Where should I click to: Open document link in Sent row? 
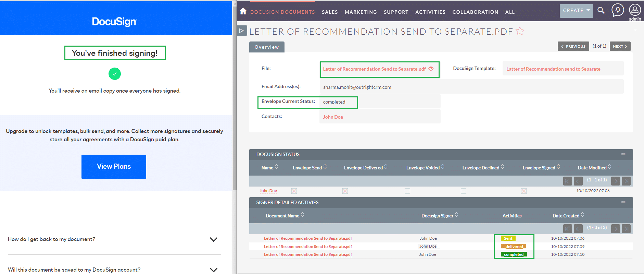tap(308, 238)
